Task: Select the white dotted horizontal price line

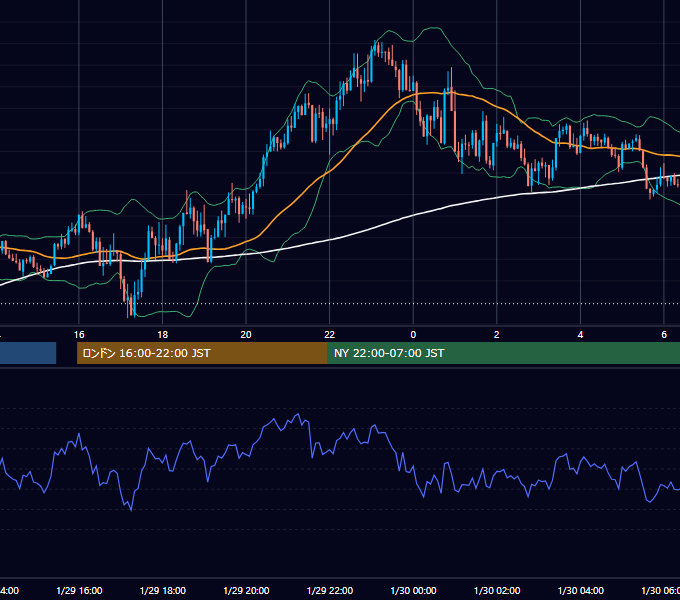Action: [340, 303]
